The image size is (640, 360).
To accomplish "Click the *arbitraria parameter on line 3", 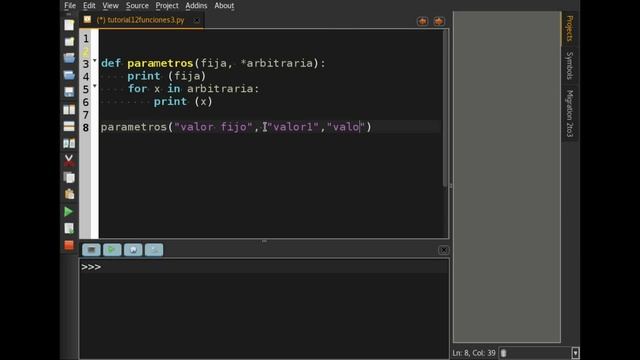I will [x=277, y=63].
